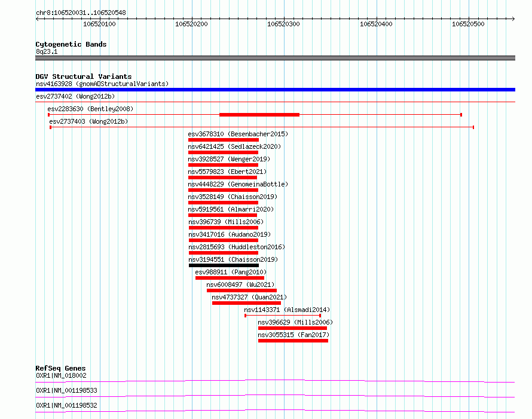Image resolution: width=532 pixels, height=419 pixels.
Task: Select the red bar under nsv2815693
Action: click(223, 253)
